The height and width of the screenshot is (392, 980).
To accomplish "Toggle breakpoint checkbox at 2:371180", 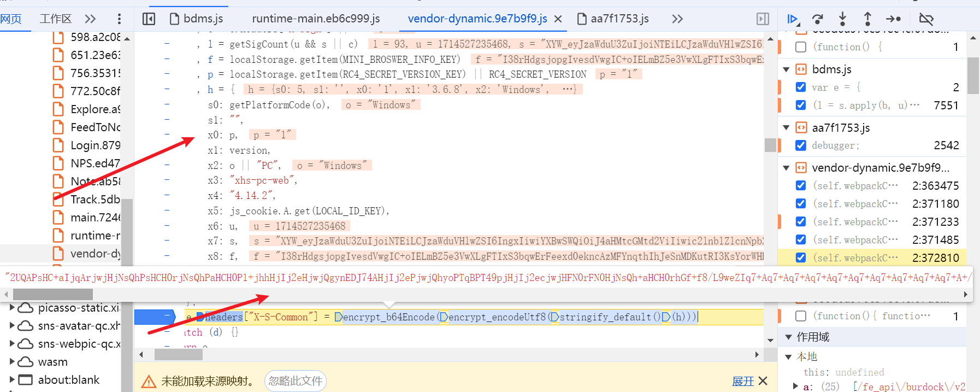I will click(x=801, y=204).
